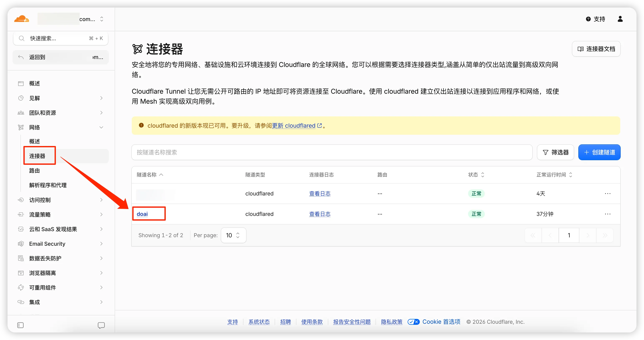Viewport: 644px width, 340px height.
Task: Click the 集成 link icon
Action: point(21,302)
